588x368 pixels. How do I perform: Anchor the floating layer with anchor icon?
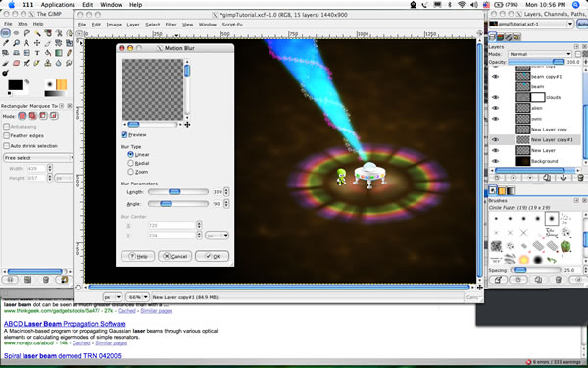tap(563, 178)
